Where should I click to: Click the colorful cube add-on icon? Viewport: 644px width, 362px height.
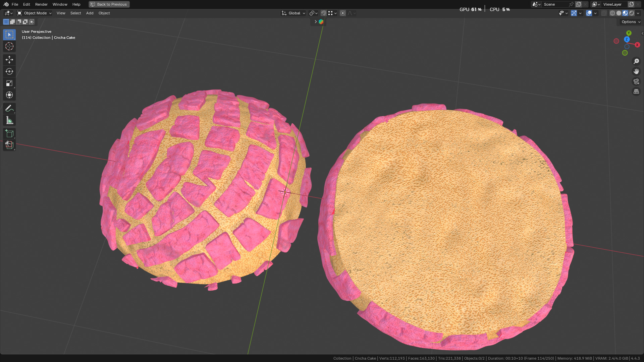coord(321,22)
